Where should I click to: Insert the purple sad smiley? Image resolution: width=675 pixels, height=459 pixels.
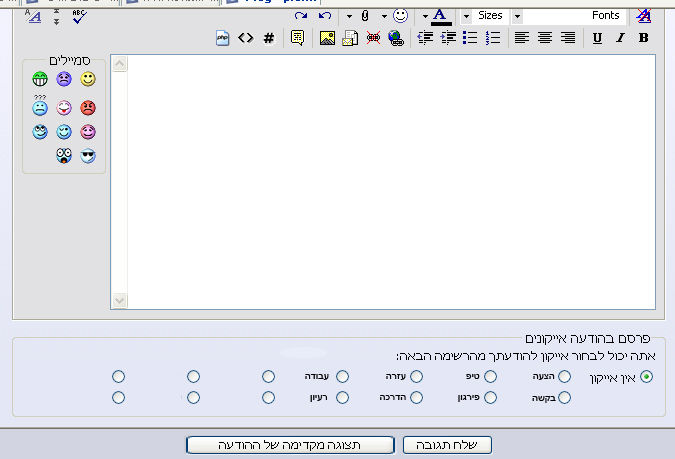click(x=64, y=79)
